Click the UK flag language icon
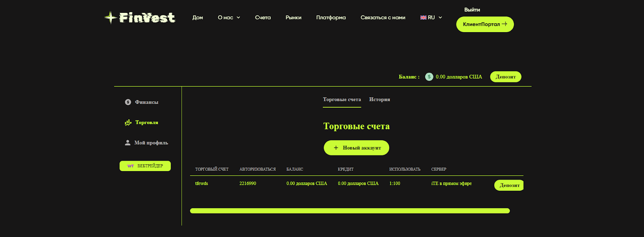This screenshot has height=237, width=644. point(423,18)
